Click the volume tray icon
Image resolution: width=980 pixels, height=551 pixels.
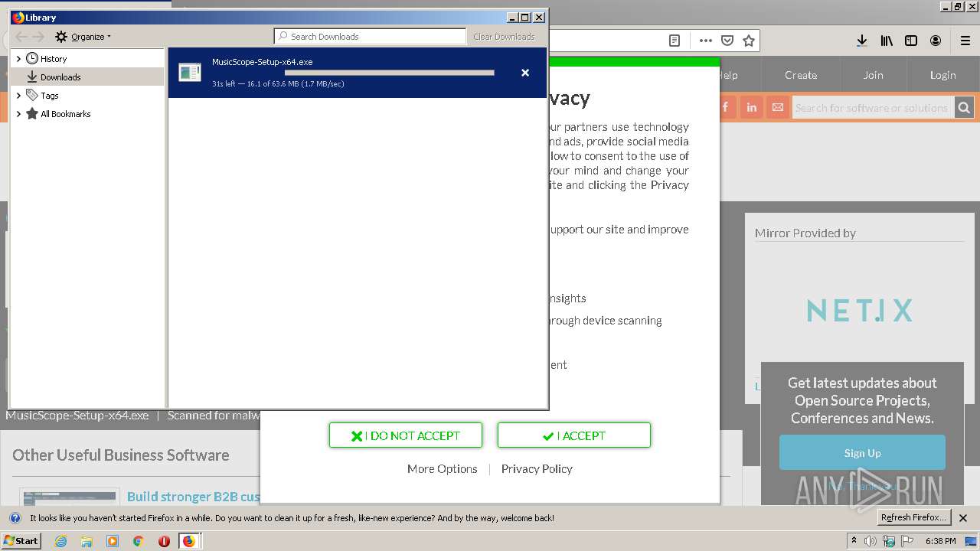pyautogui.click(x=871, y=541)
